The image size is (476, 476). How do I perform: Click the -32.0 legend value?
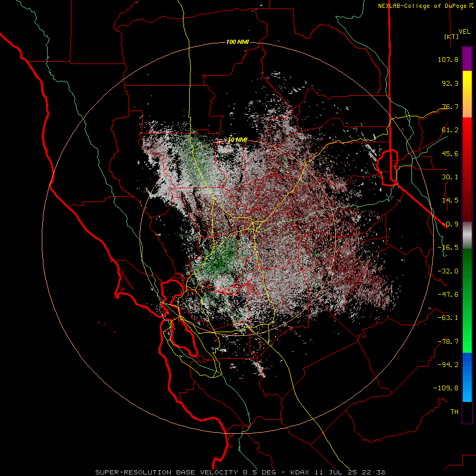tap(448, 271)
